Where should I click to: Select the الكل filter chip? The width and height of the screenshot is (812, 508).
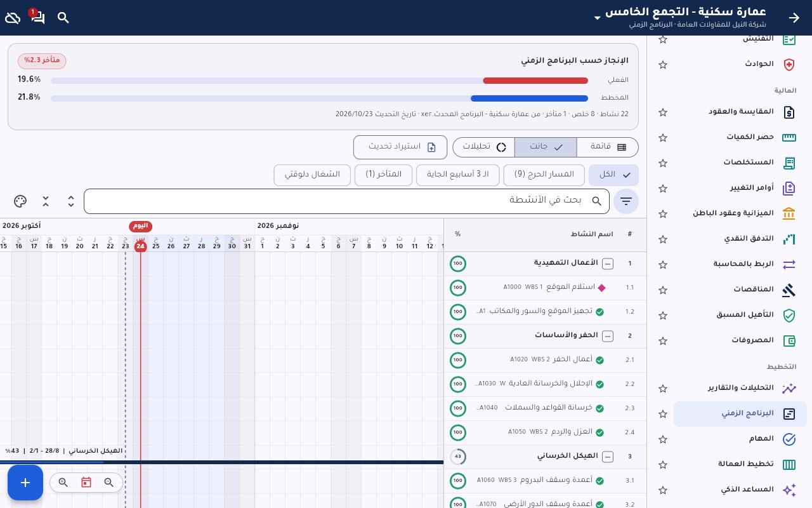613,175
